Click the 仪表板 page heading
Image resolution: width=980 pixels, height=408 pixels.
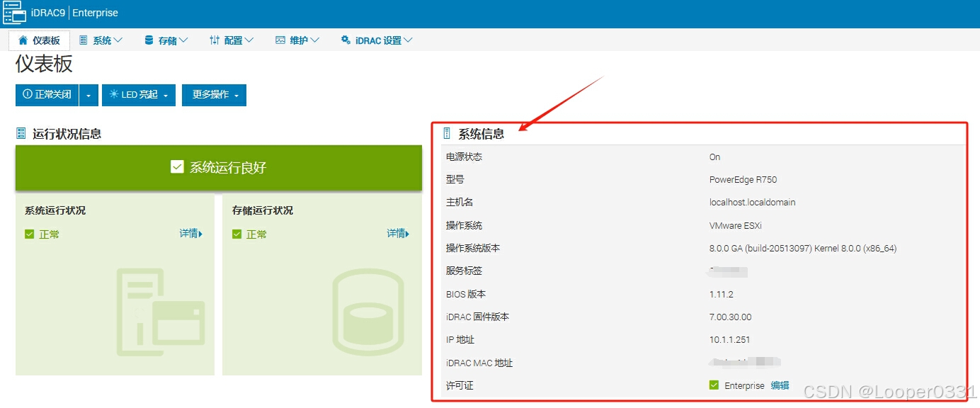(x=44, y=64)
